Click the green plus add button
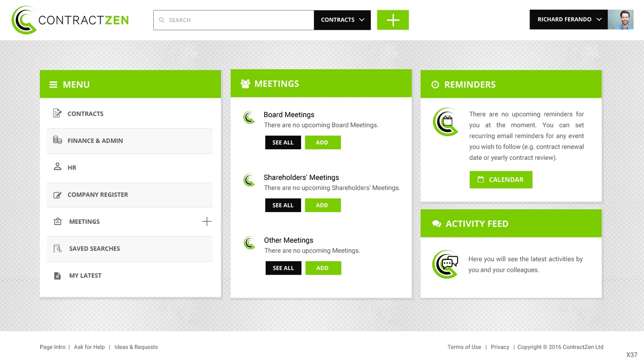 [393, 20]
